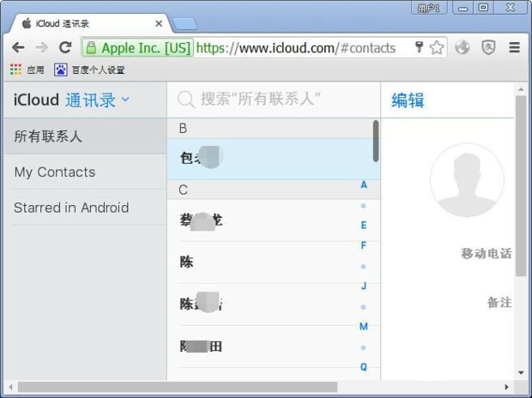Select the iCloud 通讯录 browser tab

coord(90,24)
